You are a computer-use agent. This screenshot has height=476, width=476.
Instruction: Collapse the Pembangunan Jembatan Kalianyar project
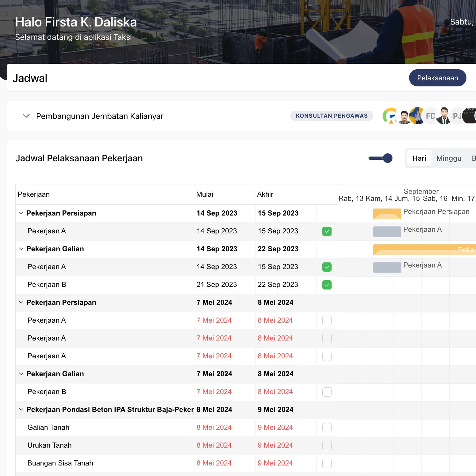click(26, 116)
